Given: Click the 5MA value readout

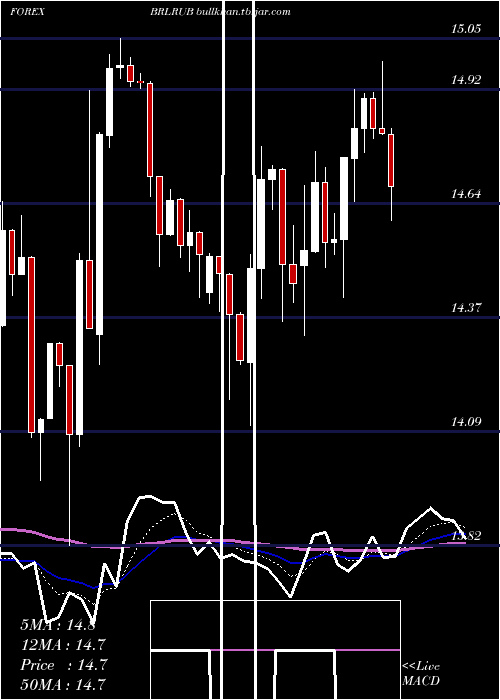Looking at the screenshot, I should pyautogui.click(x=58, y=625).
